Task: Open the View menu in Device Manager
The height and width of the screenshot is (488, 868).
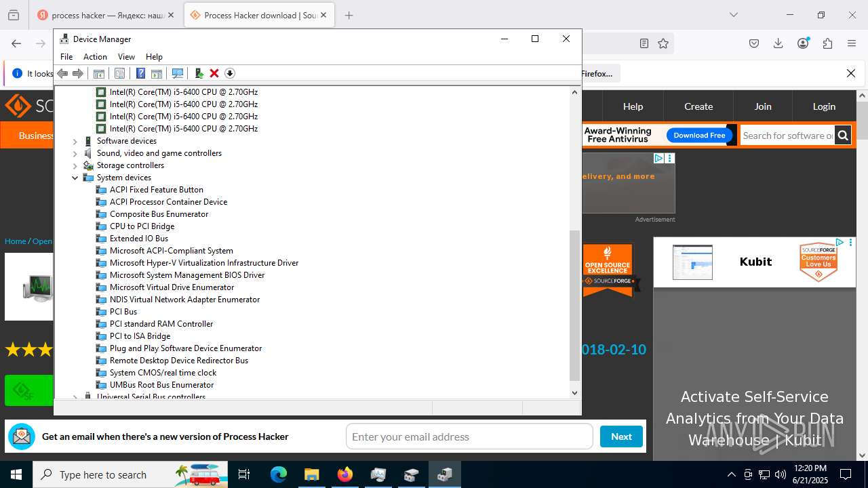Action: coord(126,57)
